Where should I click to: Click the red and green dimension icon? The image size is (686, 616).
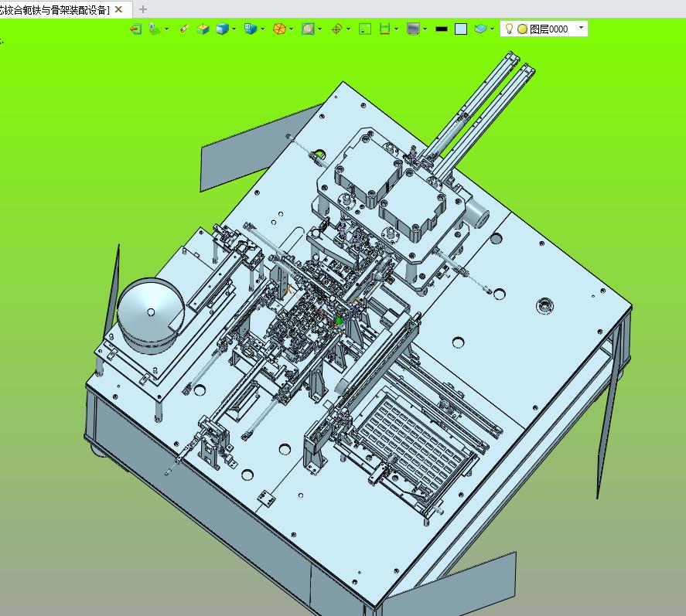384,29
